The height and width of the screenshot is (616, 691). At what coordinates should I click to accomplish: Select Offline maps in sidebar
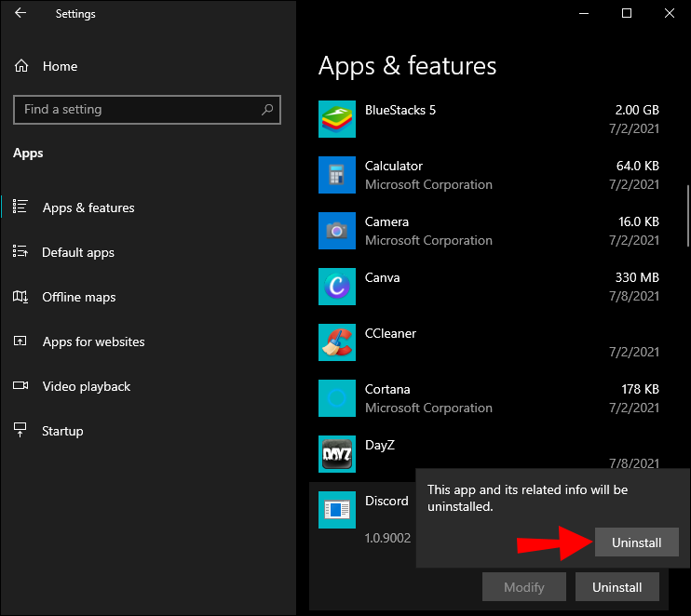pos(79,297)
